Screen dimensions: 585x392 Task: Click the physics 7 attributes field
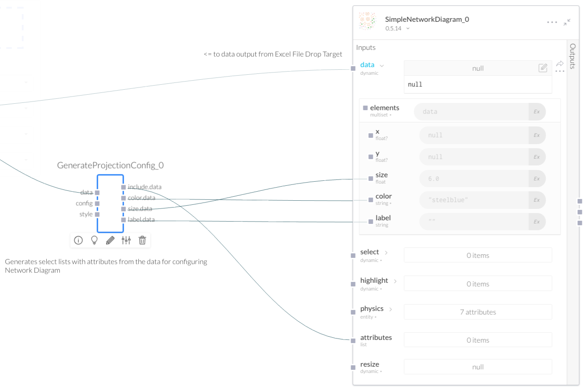[x=478, y=312]
